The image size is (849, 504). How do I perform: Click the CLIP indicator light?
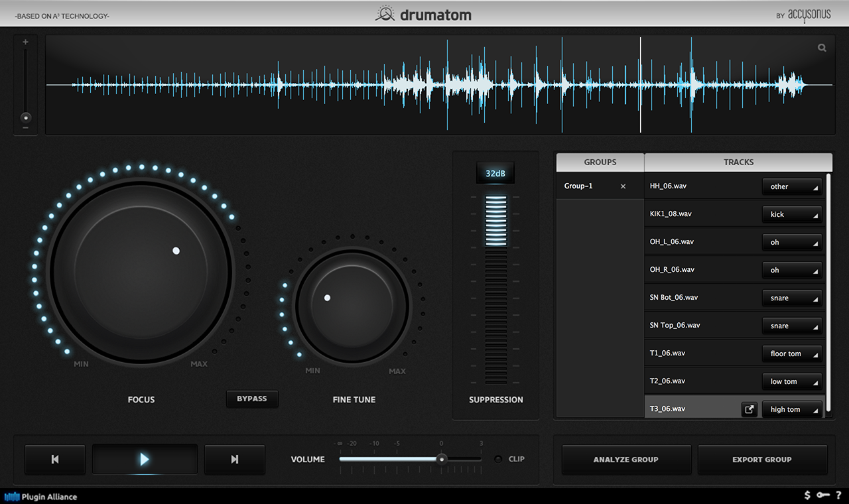(498, 459)
